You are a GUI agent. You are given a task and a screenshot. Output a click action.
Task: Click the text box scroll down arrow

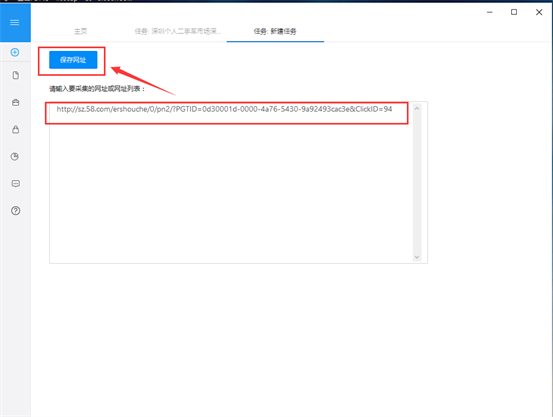417,257
